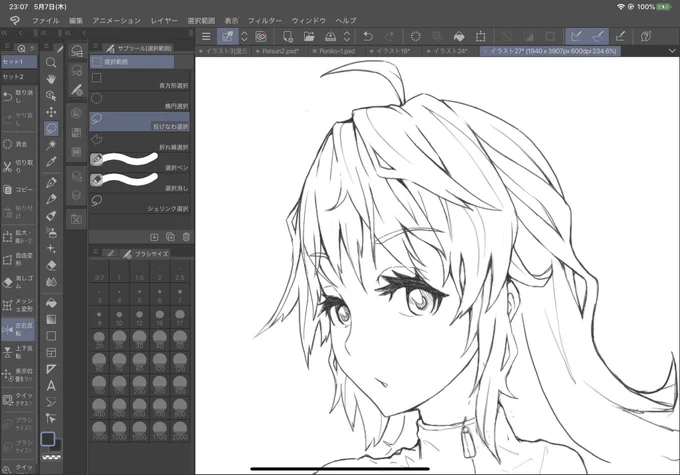Click the Redo arrow in command bar

389,37
